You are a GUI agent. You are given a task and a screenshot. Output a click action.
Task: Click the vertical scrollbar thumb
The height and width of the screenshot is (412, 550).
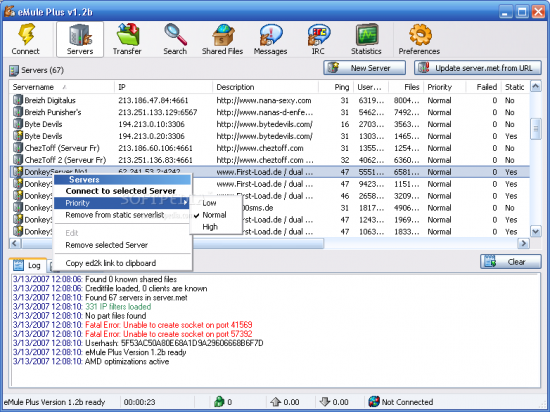536,129
